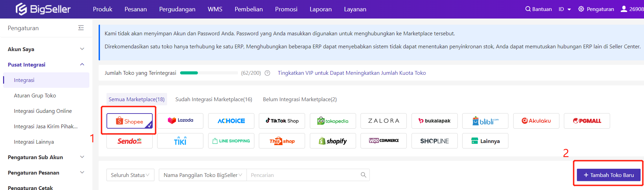644x190 pixels.
Task: Select the SHOPLINE marketplace tile
Action: click(x=434, y=141)
